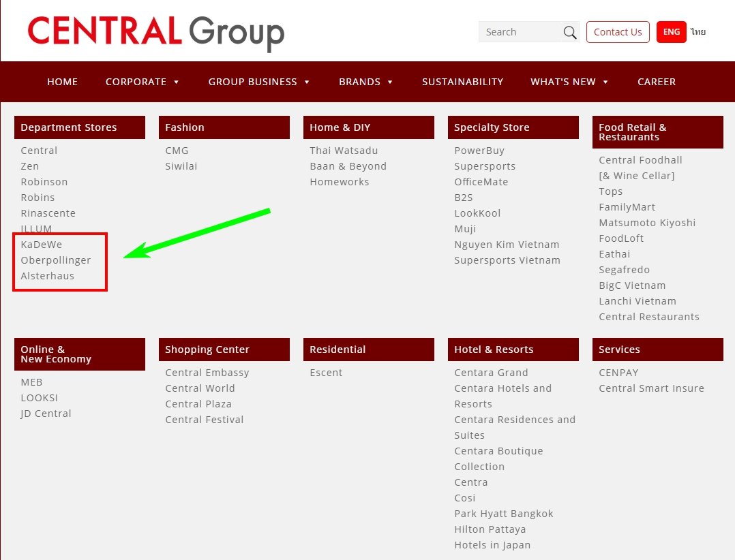Open the LOOKSI link
This screenshot has height=560, width=735.
[x=40, y=398]
